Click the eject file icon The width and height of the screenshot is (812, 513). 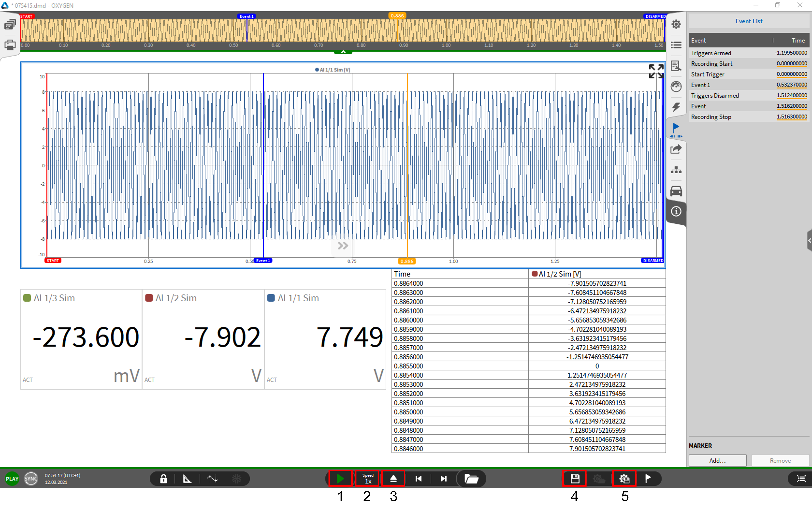[x=393, y=478]
